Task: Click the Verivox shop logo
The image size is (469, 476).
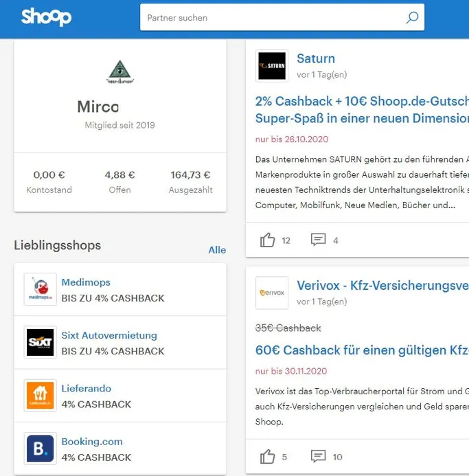Action: (x=272, y=293)
